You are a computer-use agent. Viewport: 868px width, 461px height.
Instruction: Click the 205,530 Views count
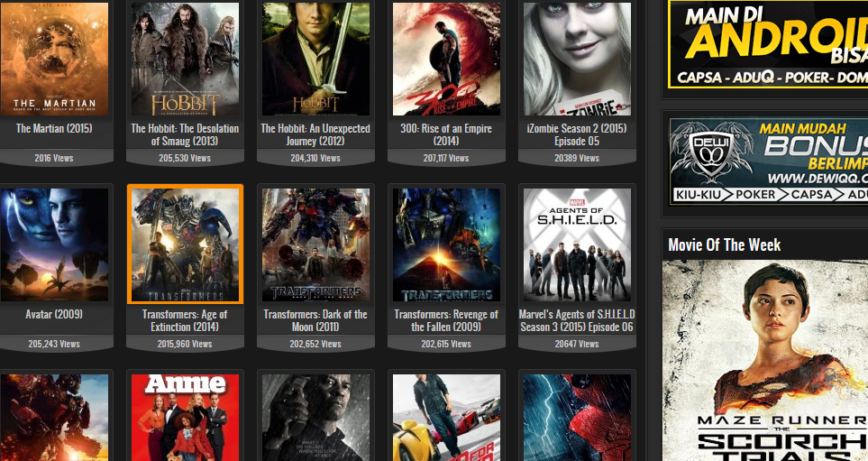185,158
